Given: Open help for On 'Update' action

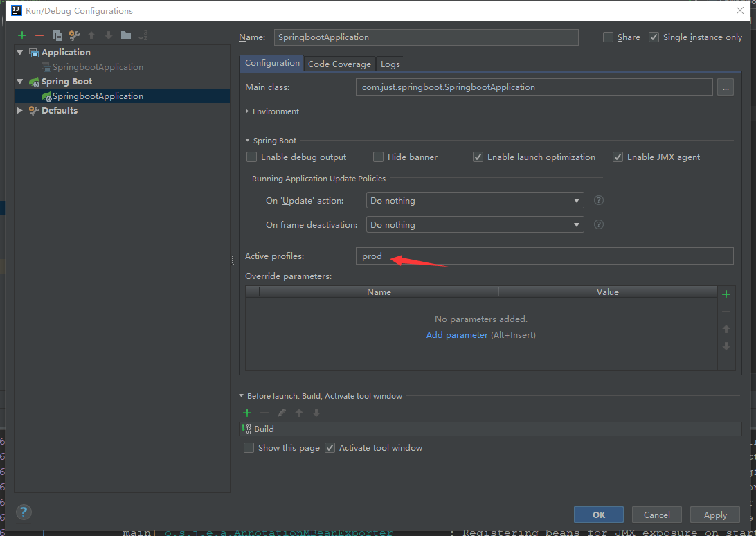Looking at the screenshot, I should (599, 200).
